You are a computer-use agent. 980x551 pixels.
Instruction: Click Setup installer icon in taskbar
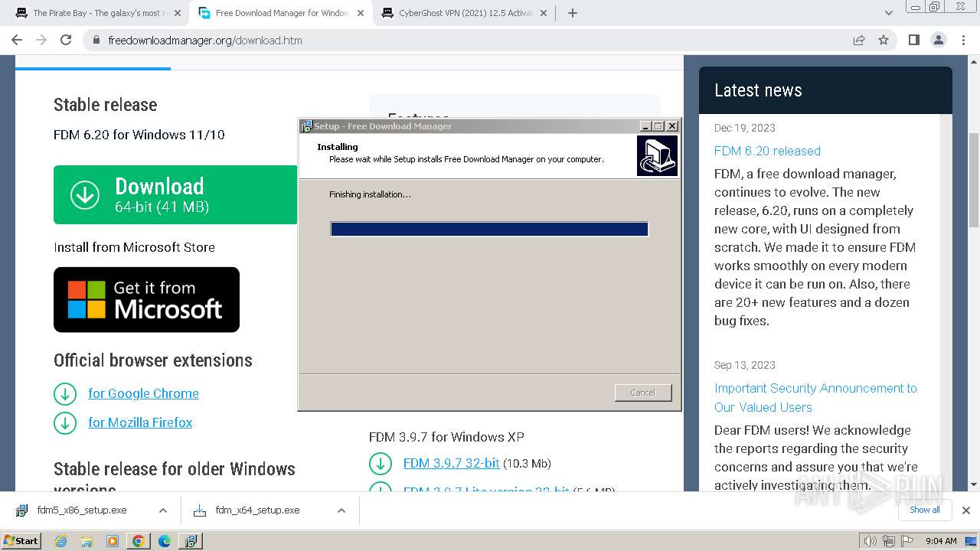(190, 541)
